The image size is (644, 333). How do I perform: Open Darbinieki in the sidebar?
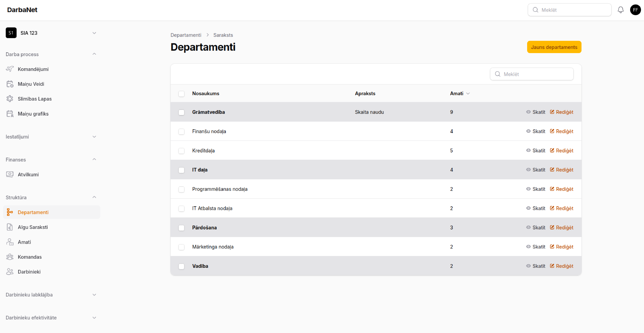coord(29,272)
